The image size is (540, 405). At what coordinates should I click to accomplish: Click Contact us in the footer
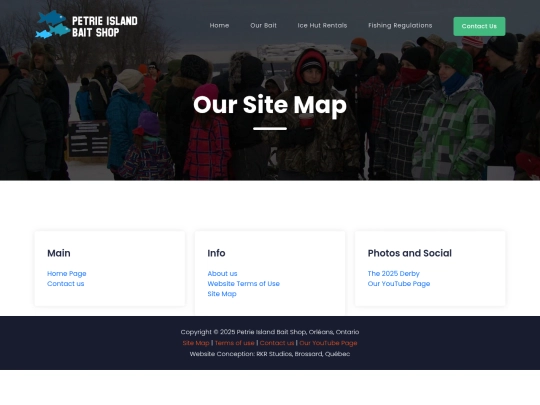tap(277, 343)
